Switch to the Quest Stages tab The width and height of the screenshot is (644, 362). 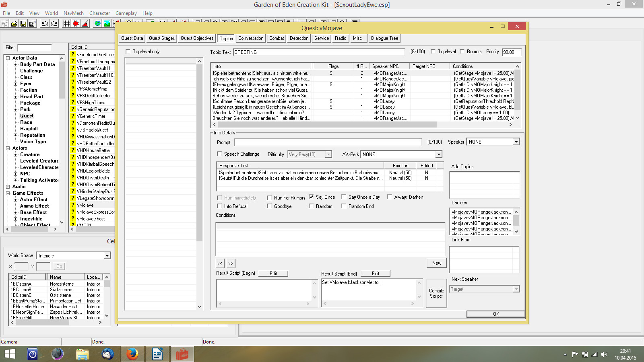point(162,38)
